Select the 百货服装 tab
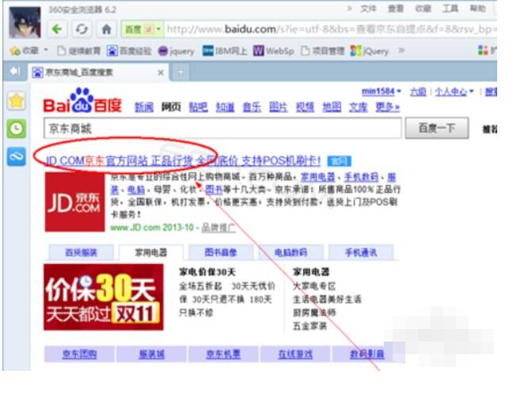 coord(81,252)
